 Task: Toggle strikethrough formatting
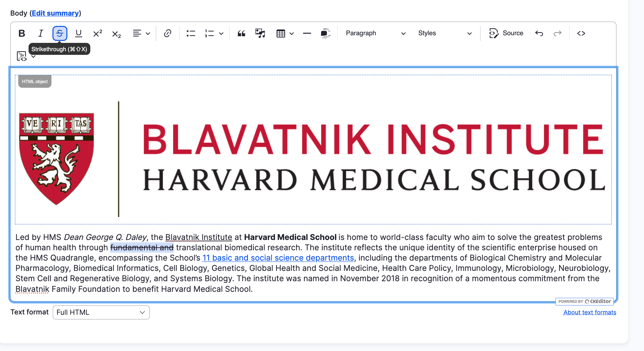point(60,33)
